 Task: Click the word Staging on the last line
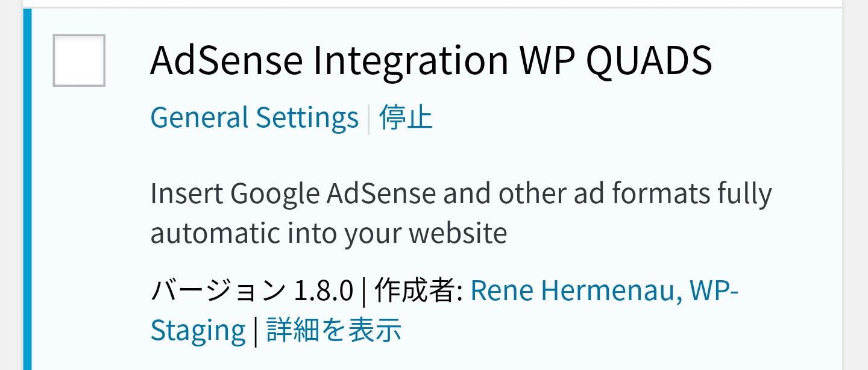198,330
